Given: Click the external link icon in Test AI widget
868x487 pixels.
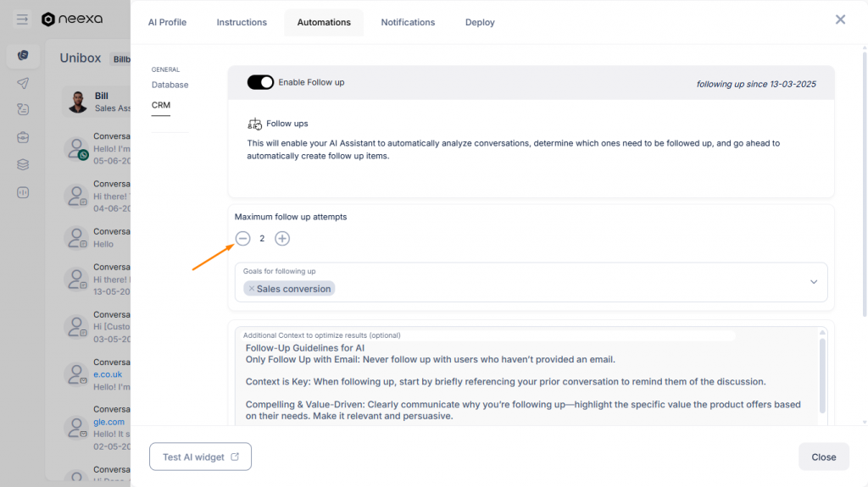Looking at the screenshot, I should (235, 457).
